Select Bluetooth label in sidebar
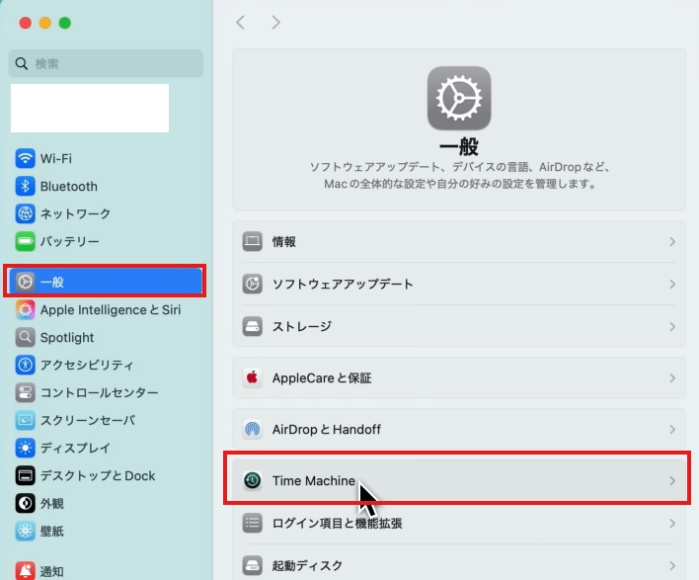 point(69,186)
